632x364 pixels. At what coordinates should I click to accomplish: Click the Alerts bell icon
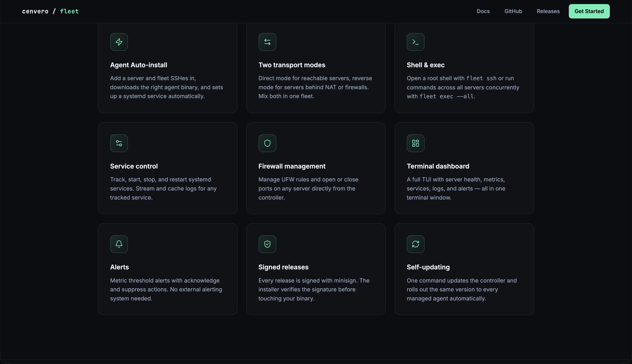tap(119, 244)
